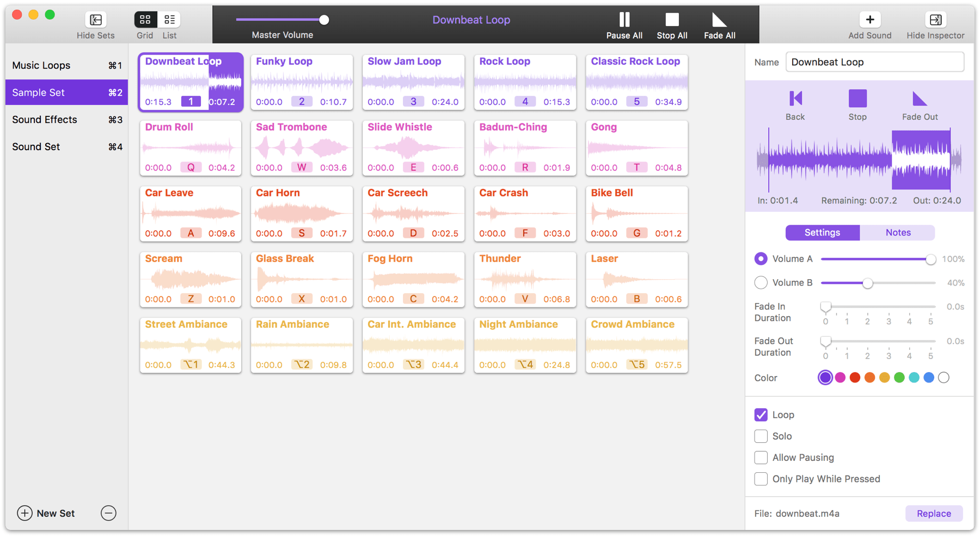This screenshot has height=555, width=980.
Task: Switch to List view
Action: click(x=169, y=20)
